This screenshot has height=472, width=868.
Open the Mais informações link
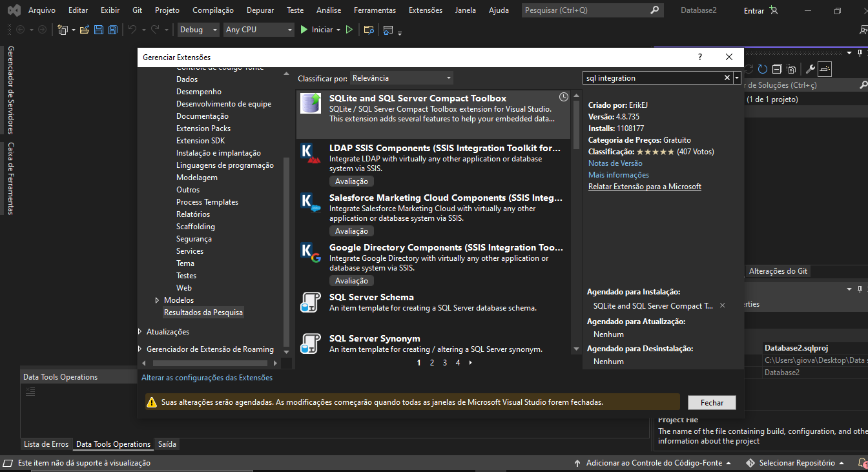619,175
